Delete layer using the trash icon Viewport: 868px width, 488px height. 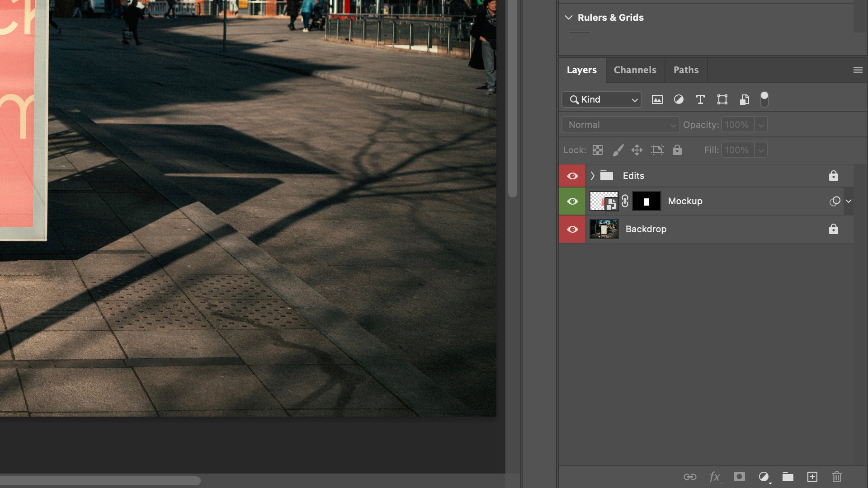(x=837, y=477)
